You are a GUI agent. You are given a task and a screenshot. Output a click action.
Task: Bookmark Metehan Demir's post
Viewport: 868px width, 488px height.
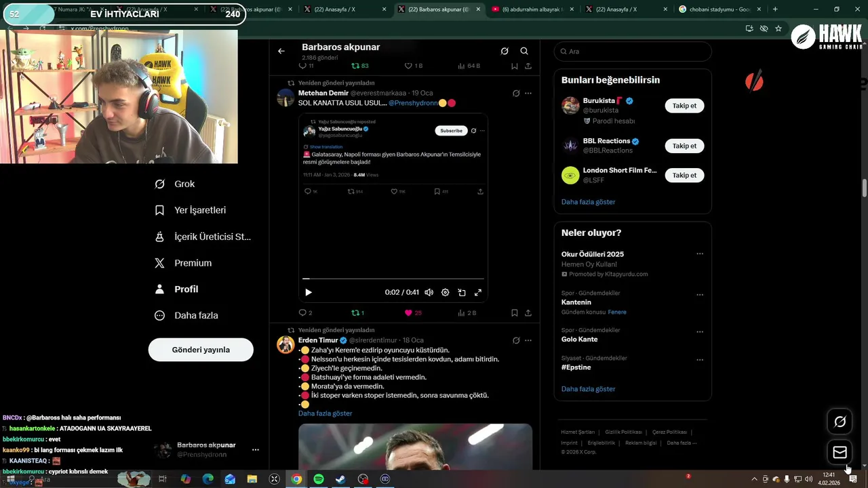pos(515,312)
